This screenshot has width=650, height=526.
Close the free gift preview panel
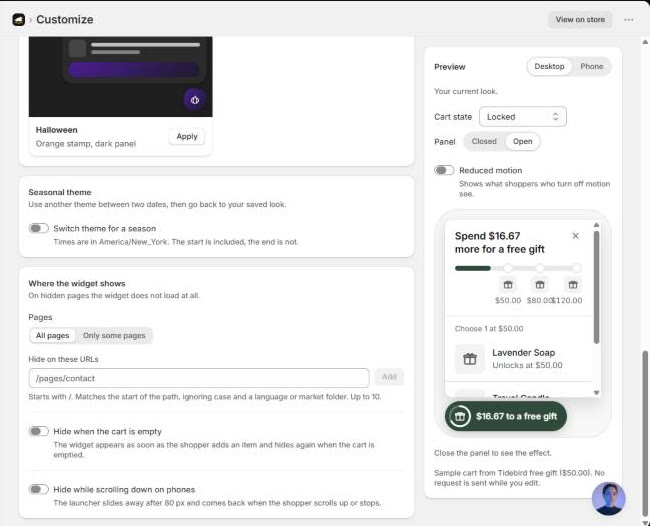(x=575, y=236)
